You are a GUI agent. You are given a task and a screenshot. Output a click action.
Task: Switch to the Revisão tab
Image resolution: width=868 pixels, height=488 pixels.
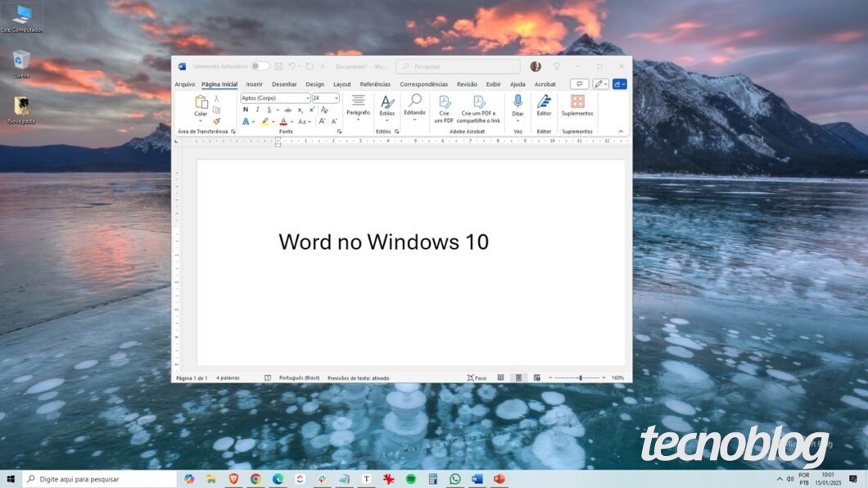click(x=467, y=84)
